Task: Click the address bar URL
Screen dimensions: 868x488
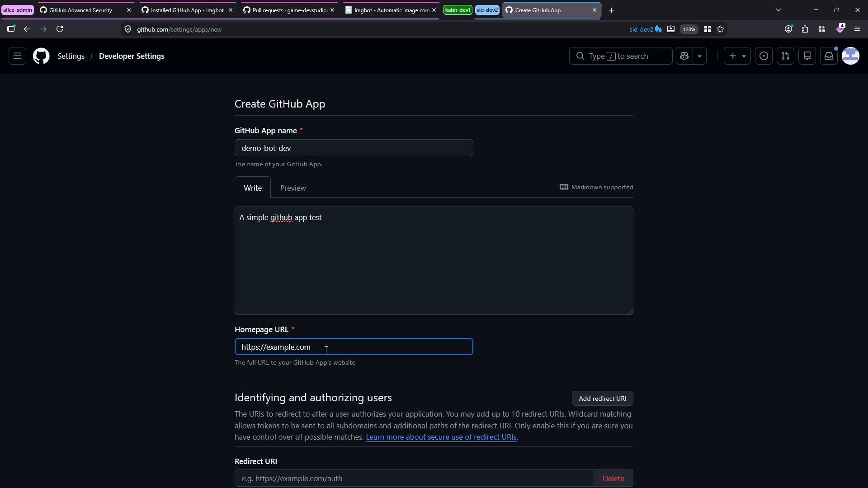Action: [x=179, y=29]
